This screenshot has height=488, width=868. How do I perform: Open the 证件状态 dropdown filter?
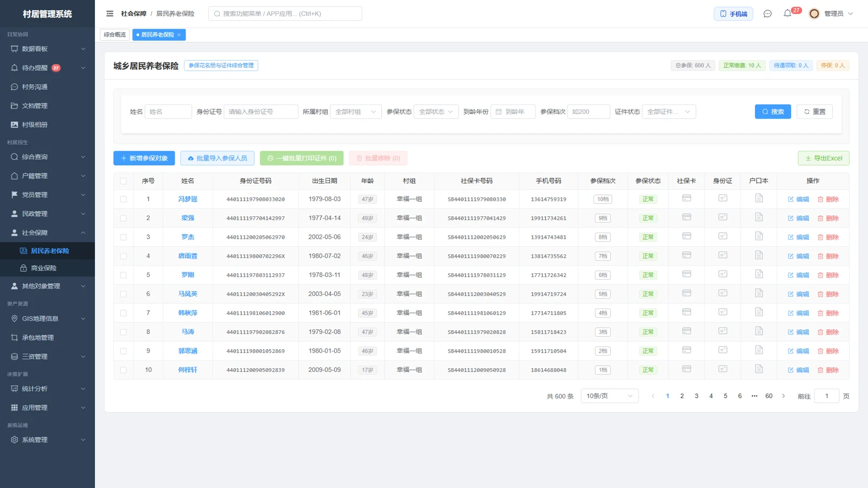pos(668,112)
